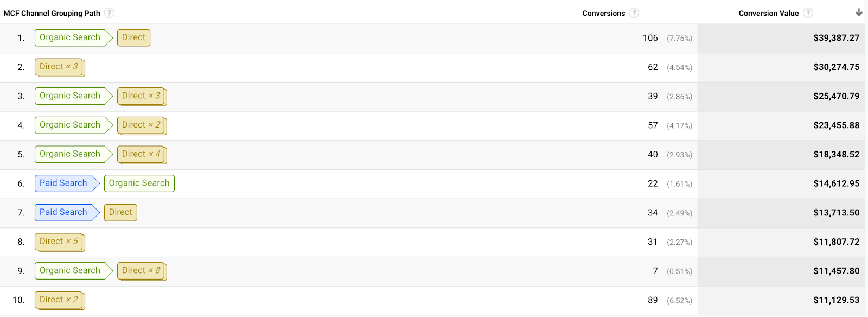Click Direct × 2 chip in row 10

tap(60, 300)
